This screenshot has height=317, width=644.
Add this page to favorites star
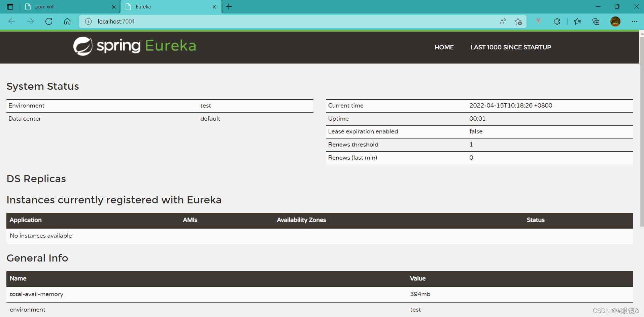click(518, 22)
